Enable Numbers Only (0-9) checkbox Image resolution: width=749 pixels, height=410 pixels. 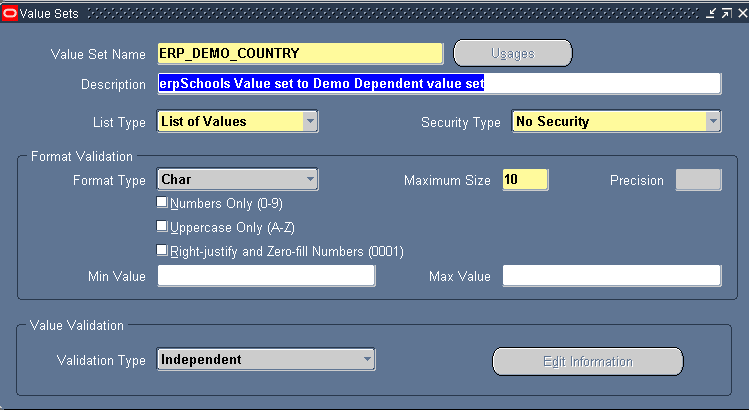pos(162,202)
